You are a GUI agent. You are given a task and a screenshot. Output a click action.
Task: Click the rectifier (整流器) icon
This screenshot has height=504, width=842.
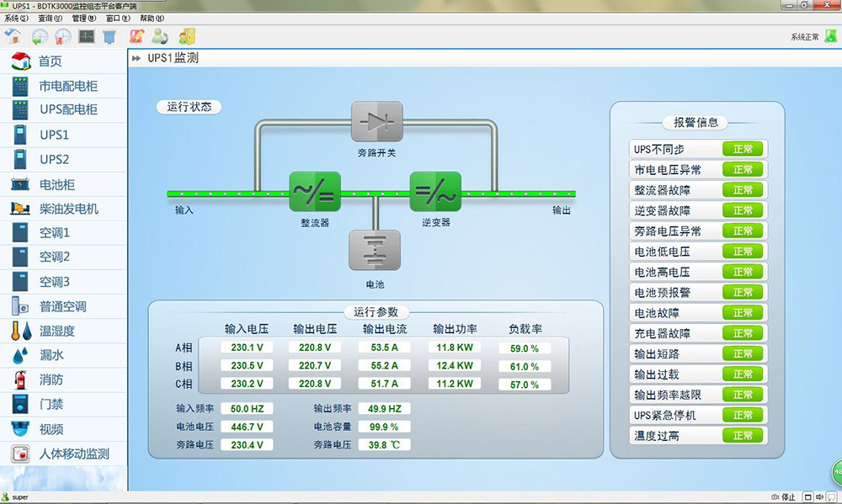coord(315,193)
